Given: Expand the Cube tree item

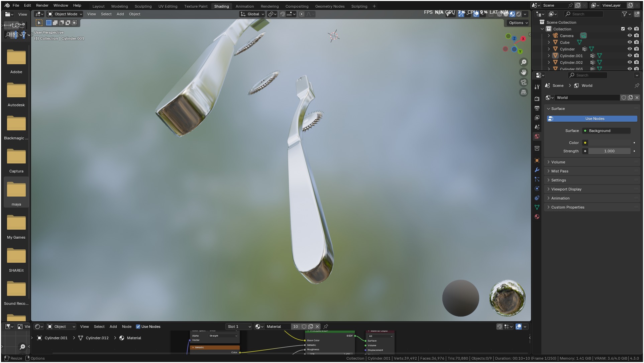Looking at the screenshot, I should tap(549, 42).
